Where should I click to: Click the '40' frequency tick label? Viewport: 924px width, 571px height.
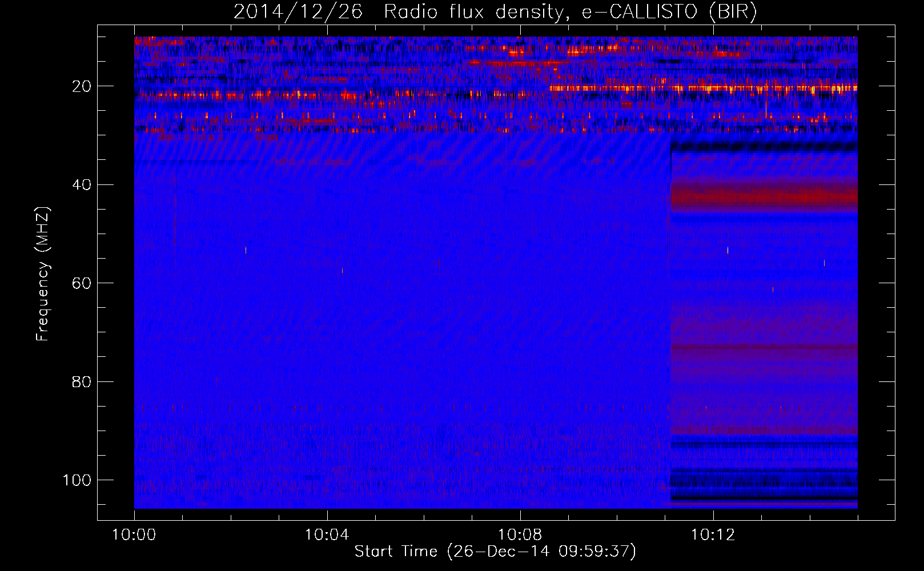point(82,185)
